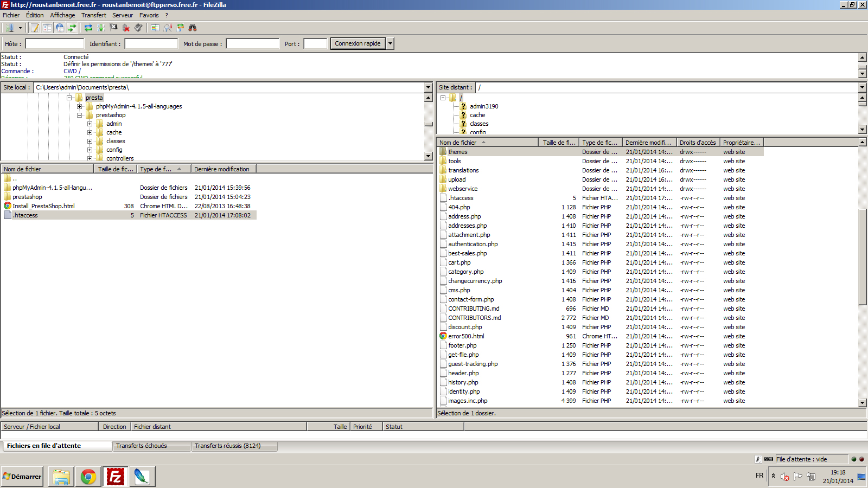Viewport: 868px width, 488px height.
Task: Collapse the prestashop folder tree node
Action: click(80, 115)
